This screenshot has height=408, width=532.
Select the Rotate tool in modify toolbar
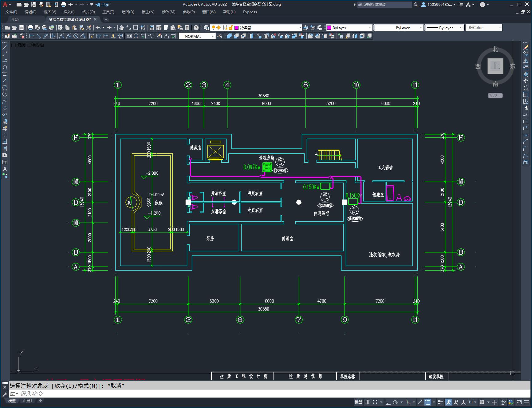(x=526, y=88)
